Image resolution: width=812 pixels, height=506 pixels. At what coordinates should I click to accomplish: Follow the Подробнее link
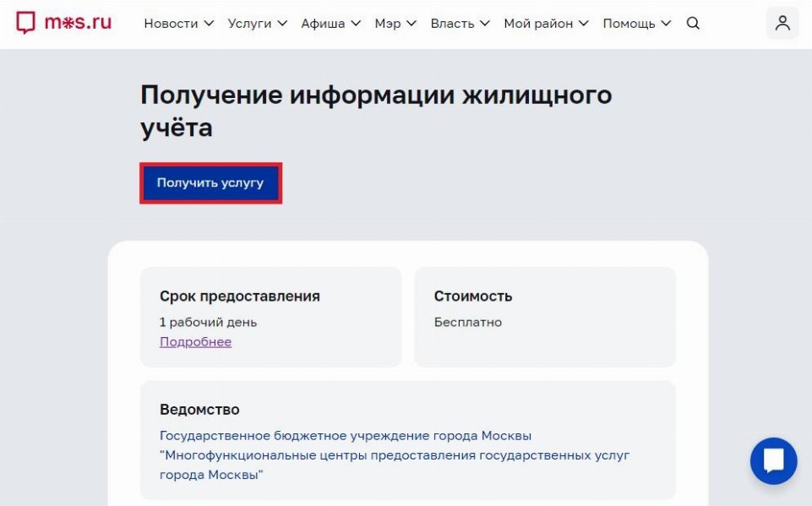click(195, 342)
